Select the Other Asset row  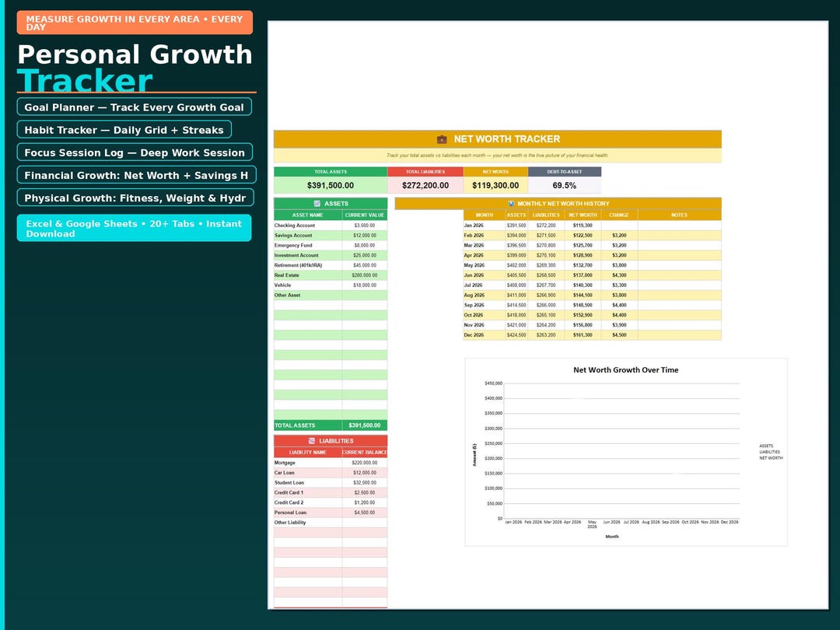click(x=331, y=296)
